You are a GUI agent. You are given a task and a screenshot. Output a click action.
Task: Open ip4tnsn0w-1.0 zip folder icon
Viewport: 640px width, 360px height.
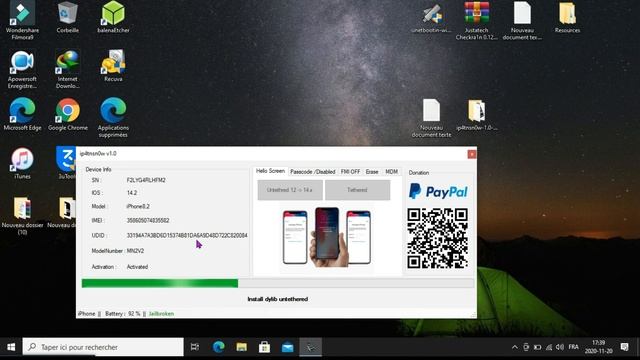477,114
